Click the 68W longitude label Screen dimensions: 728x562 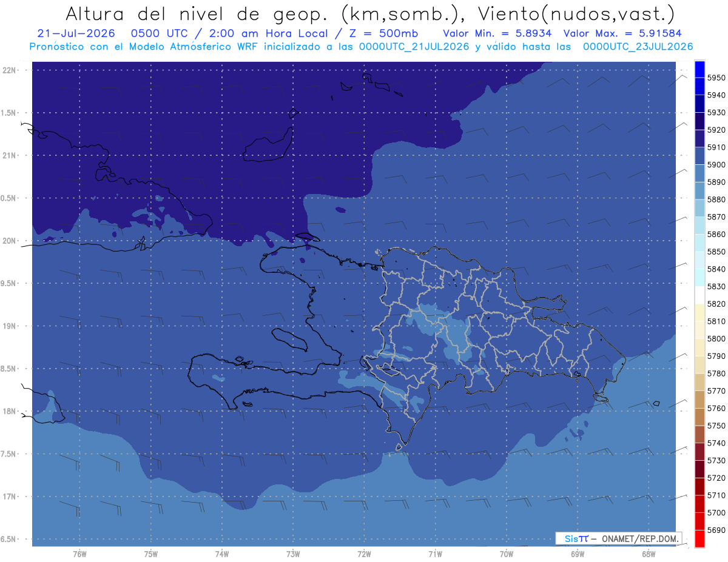click(649, 554)
